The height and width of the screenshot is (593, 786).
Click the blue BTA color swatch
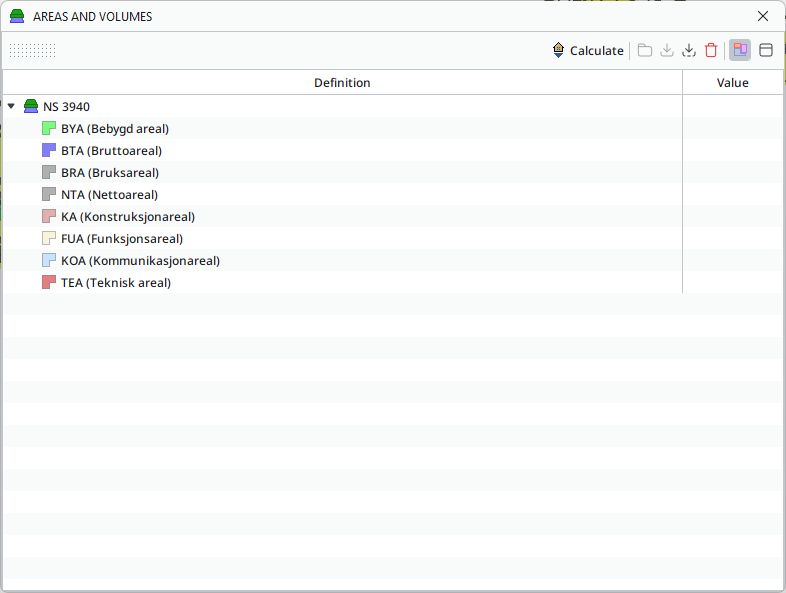tap(49, 150)
